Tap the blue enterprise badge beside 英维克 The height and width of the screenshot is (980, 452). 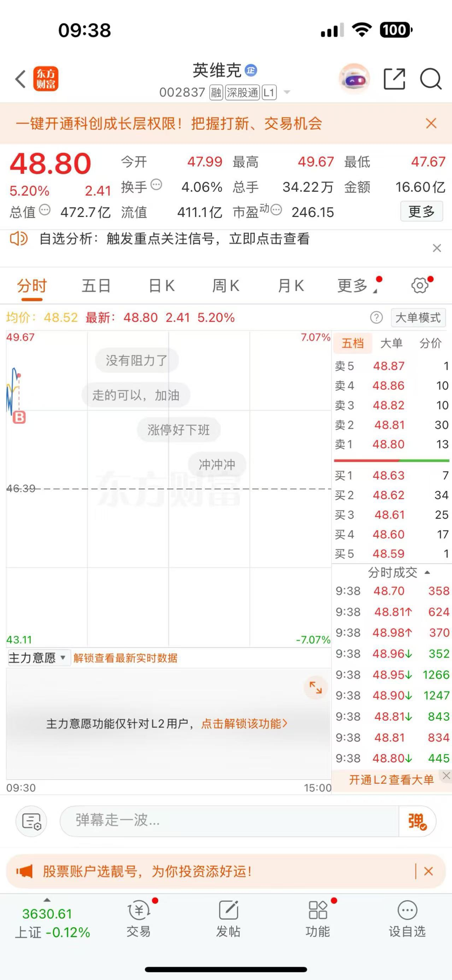[251, 70]
